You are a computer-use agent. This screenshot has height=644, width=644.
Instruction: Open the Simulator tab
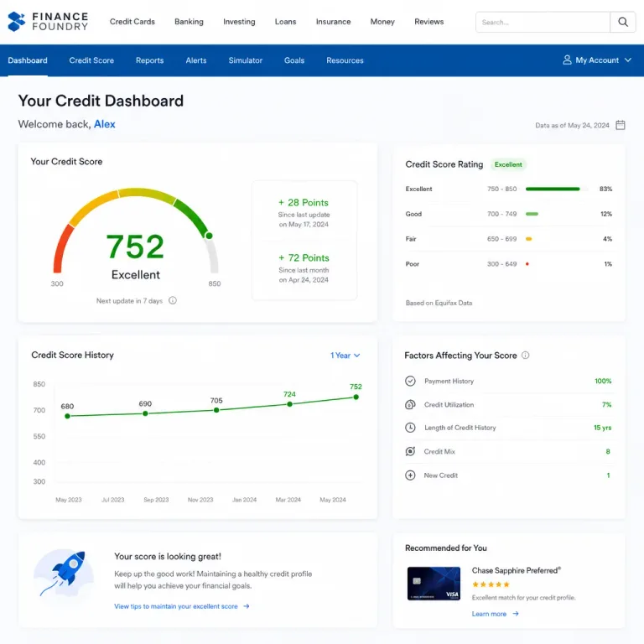tap(245, 60)
